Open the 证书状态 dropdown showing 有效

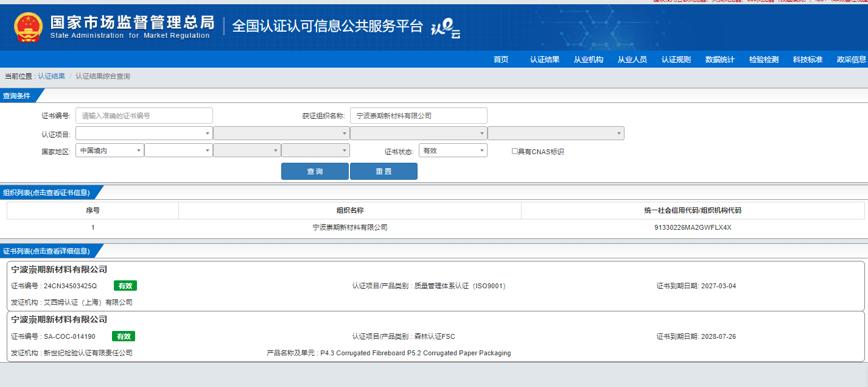(x=453, y=151)
